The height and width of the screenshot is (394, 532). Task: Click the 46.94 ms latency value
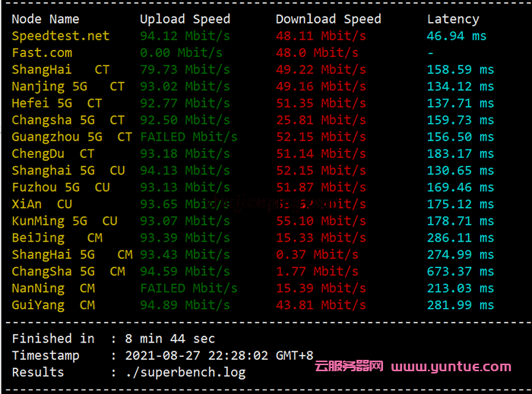point(457,36)
